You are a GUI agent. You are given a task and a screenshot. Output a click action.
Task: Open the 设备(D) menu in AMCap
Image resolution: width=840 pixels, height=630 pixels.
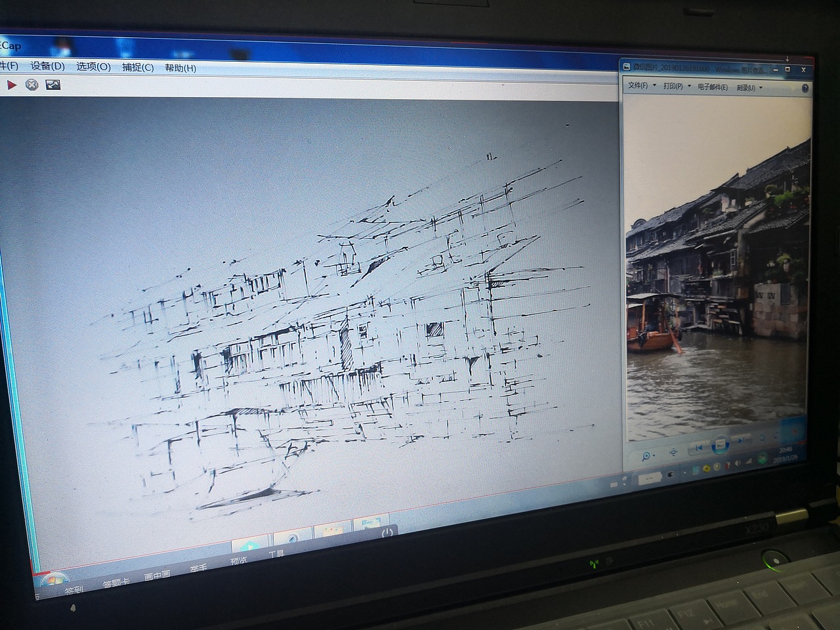click(47, 66)
